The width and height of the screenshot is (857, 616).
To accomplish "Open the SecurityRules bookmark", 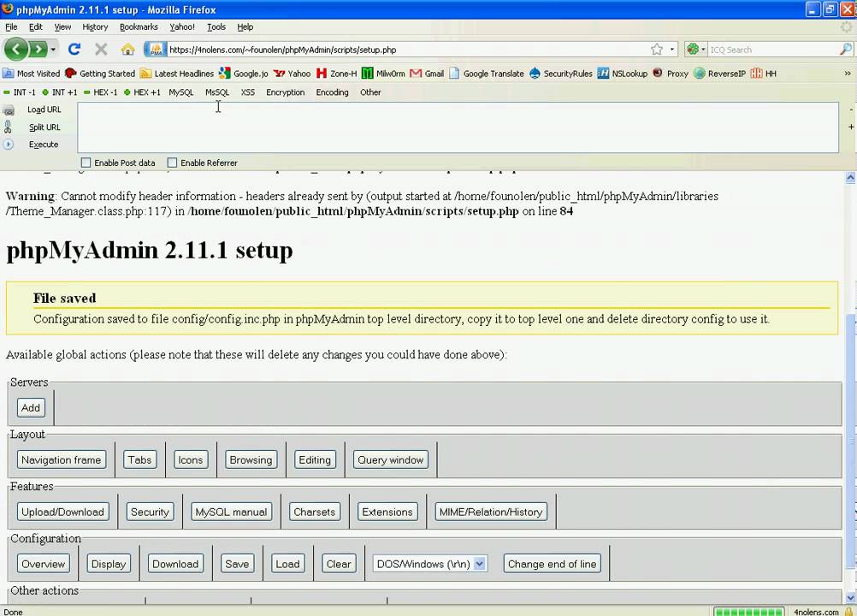I will (561, 74).
